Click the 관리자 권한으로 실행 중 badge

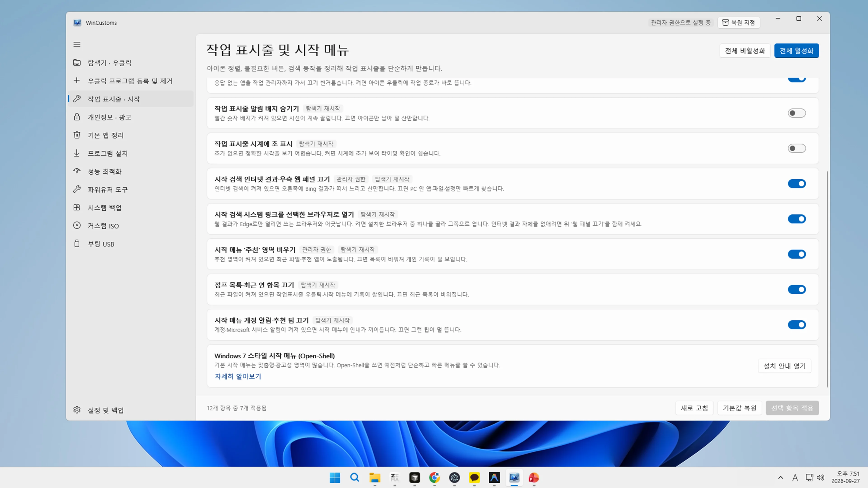(x=680, y=23)
